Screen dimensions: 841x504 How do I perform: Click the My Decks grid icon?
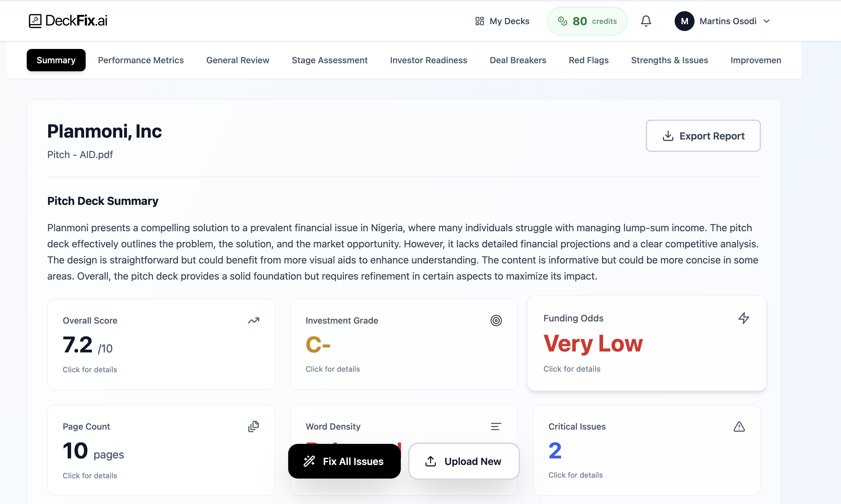(480, 21)
